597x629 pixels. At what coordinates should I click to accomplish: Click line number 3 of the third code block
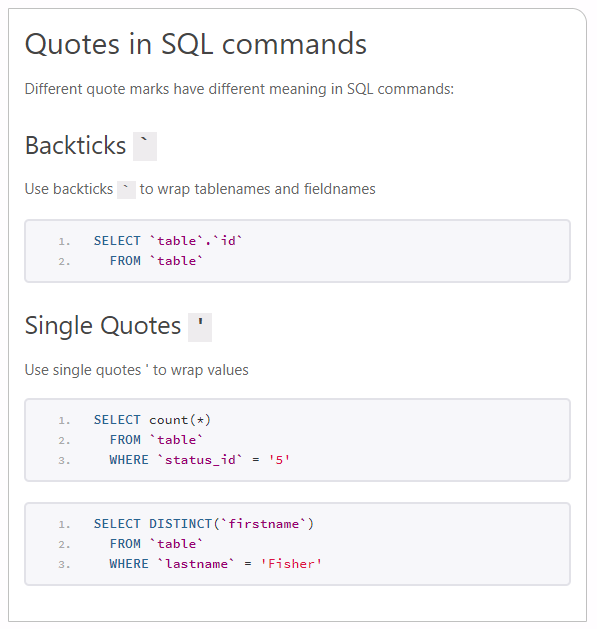point(64,565)
